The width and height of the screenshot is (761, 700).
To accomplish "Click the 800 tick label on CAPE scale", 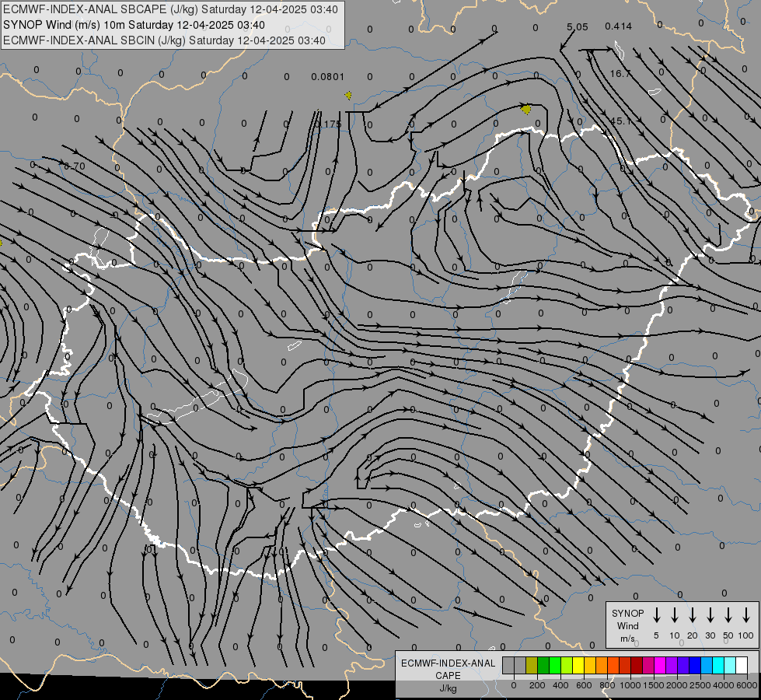I will click(x=607, y=685).
